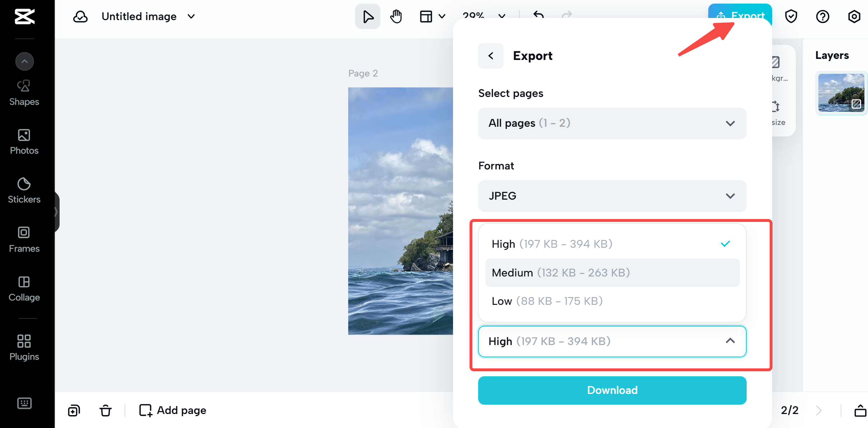Open keyboard shortcuts panel
Viewport: 868px width, 428px height.
[24, 403]
